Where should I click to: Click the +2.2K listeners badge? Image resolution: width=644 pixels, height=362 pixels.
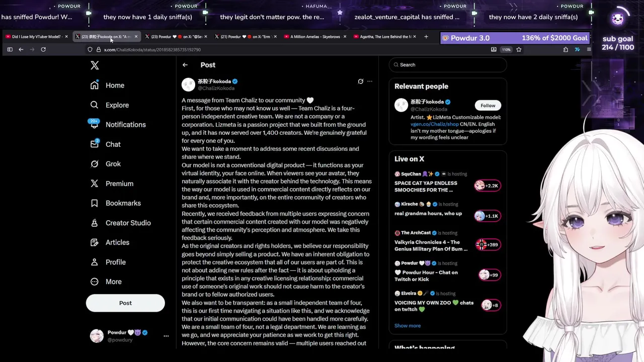(x=487, y=186)
